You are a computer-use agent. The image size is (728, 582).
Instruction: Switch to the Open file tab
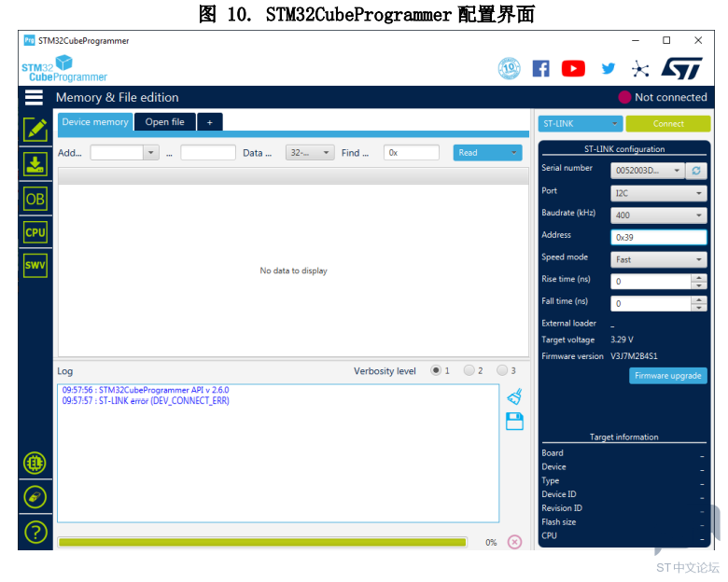(x=164, y=122)
